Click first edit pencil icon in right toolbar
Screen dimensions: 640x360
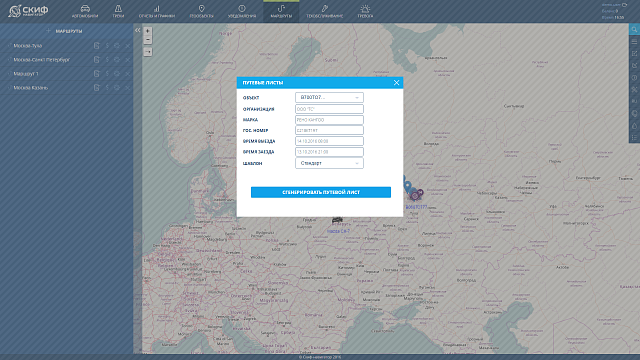coord(634,53)
